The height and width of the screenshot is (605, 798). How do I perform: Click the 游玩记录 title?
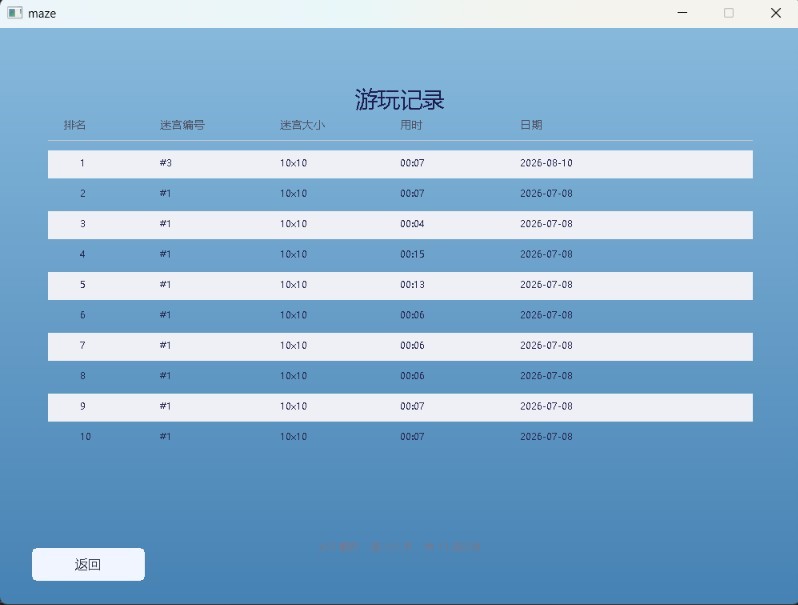(x=400, y=100)
